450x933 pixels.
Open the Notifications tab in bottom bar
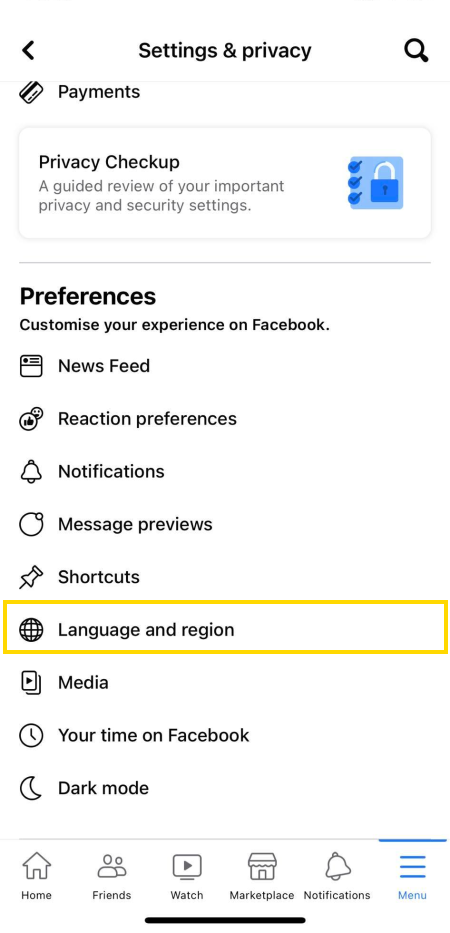coord(337,876)
